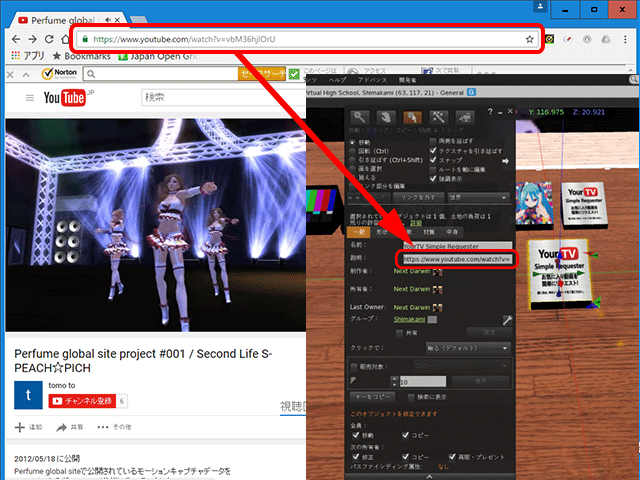Toggle the スナップ snap checkbox

[433, 160]
